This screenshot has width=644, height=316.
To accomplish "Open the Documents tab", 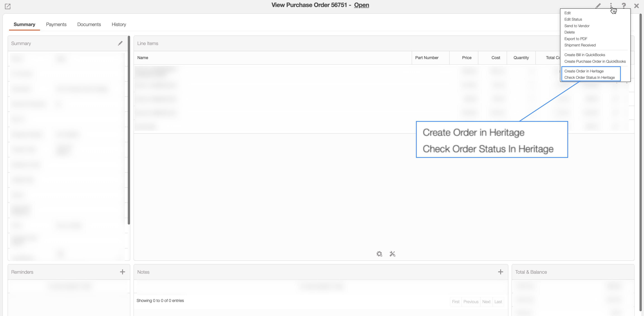I will pyautogui.click(x=89, y=24).
